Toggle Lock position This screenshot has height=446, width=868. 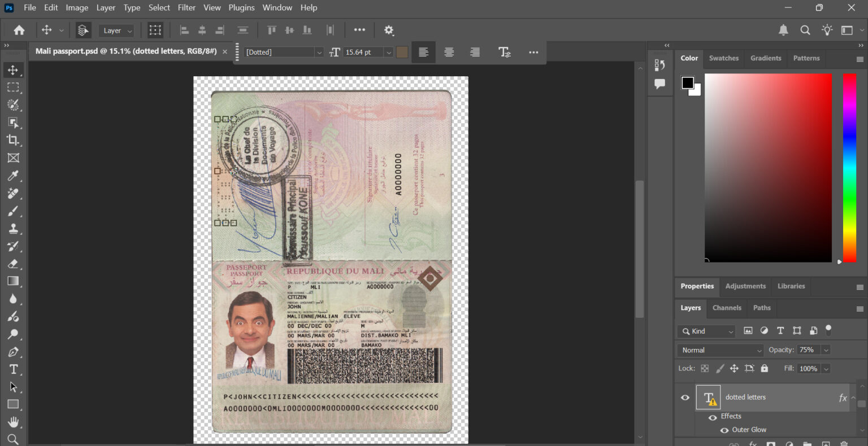click(734, 369)
